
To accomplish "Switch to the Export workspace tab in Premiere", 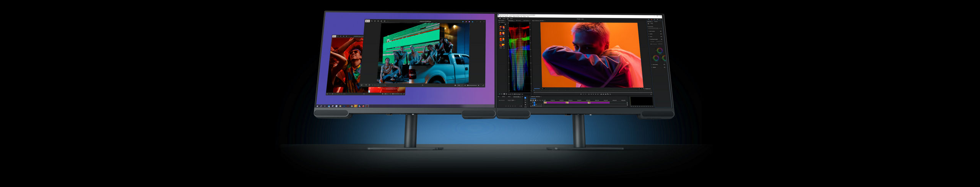I will click(511, 19).
